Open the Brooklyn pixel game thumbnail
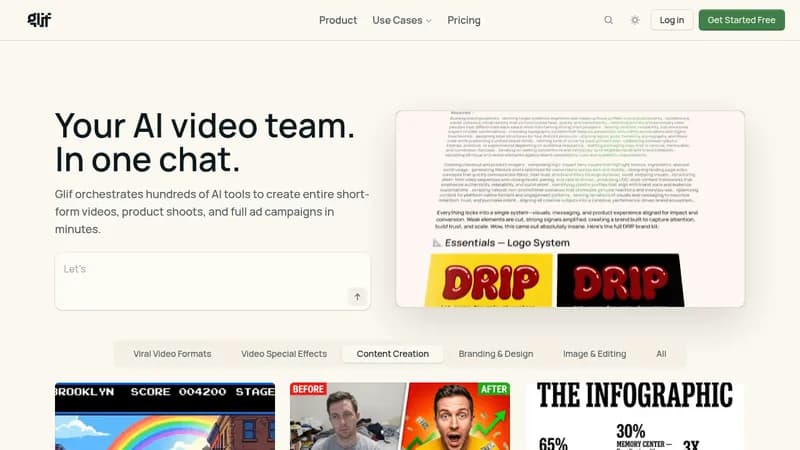800x450 pixels. click(165, 416)
